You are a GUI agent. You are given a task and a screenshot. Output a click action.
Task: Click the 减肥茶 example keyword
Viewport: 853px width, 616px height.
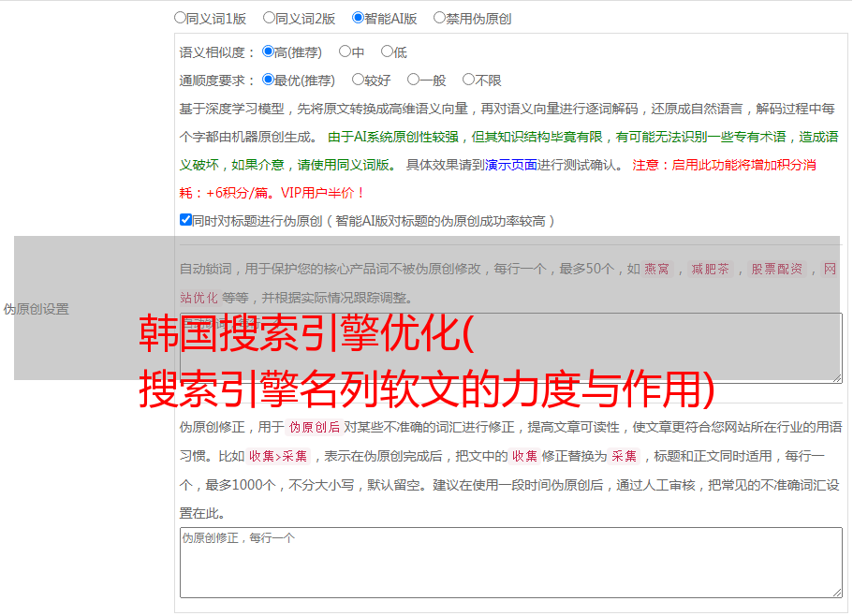(x=710, y=269)
